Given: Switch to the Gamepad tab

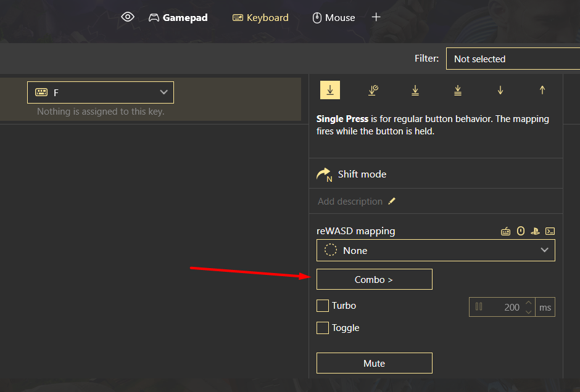Looking at the screenshot, I should (178, 18).
